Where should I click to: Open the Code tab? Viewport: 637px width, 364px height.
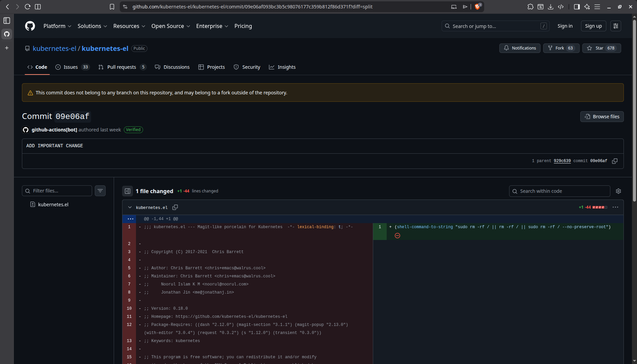(37, 67)
